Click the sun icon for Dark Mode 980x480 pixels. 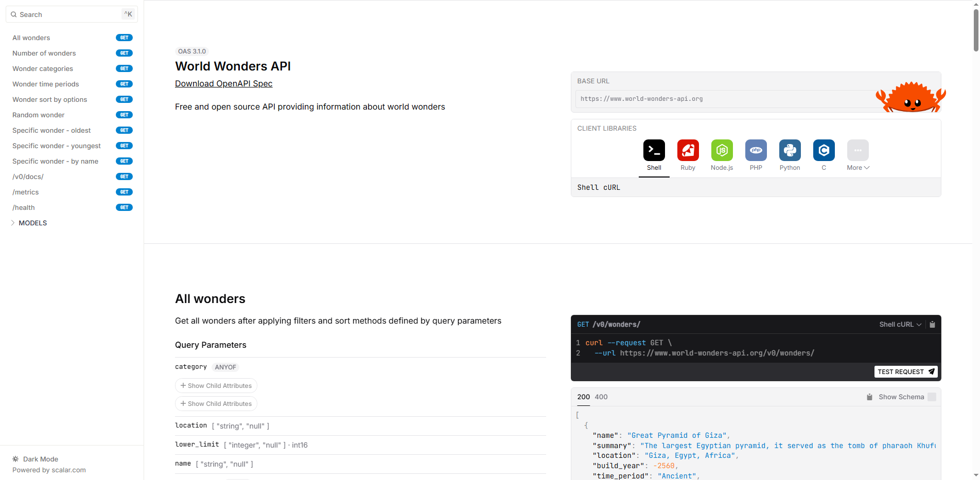pos(15,459)
